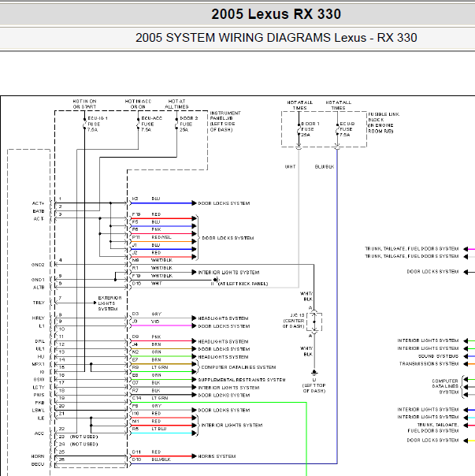Click the "COMPUTER DATALINES SYSTEM" label in the centre

239,367
